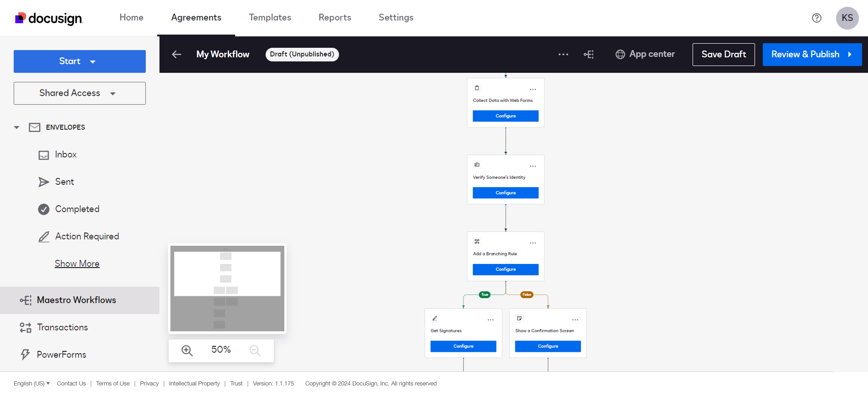This screenshot has width=868, height=395.
Task: Click the zoom in magnifier icon
Action: [x=187, y=350]
